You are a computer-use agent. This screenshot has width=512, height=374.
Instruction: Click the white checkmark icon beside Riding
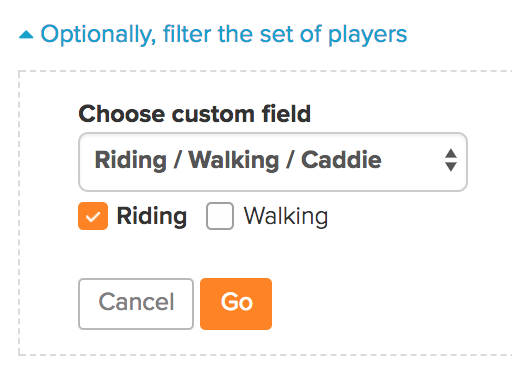[93, 217]
